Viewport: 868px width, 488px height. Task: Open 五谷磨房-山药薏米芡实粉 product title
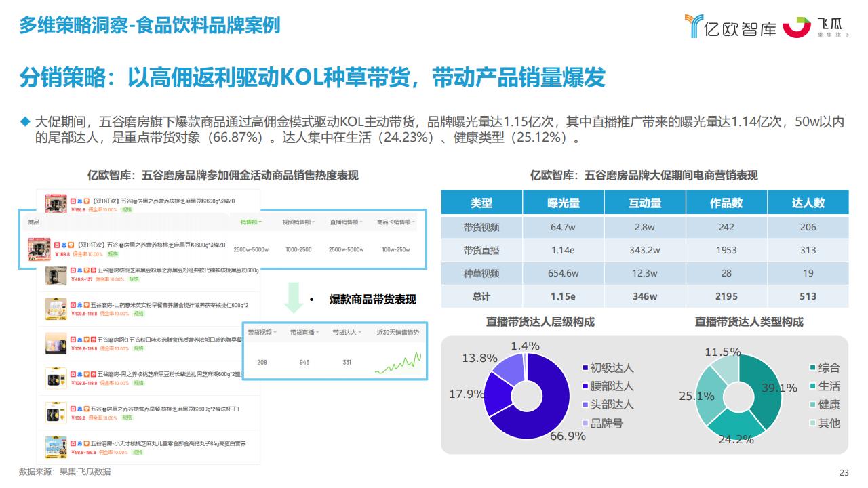coord(170,305)
